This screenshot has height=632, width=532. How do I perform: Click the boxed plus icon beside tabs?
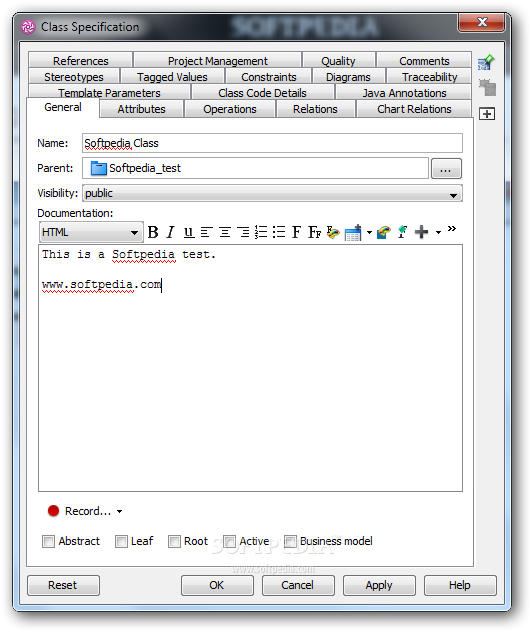(487, 114)
